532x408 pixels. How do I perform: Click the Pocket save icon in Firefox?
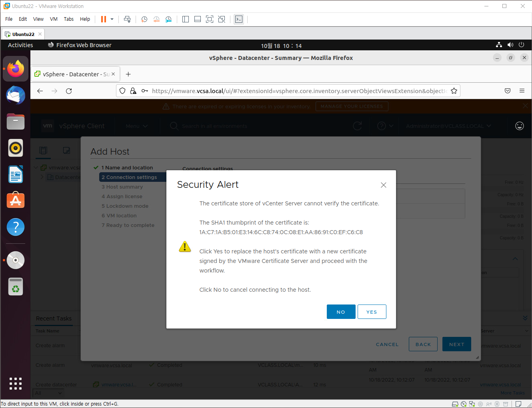tap(508, 91)
